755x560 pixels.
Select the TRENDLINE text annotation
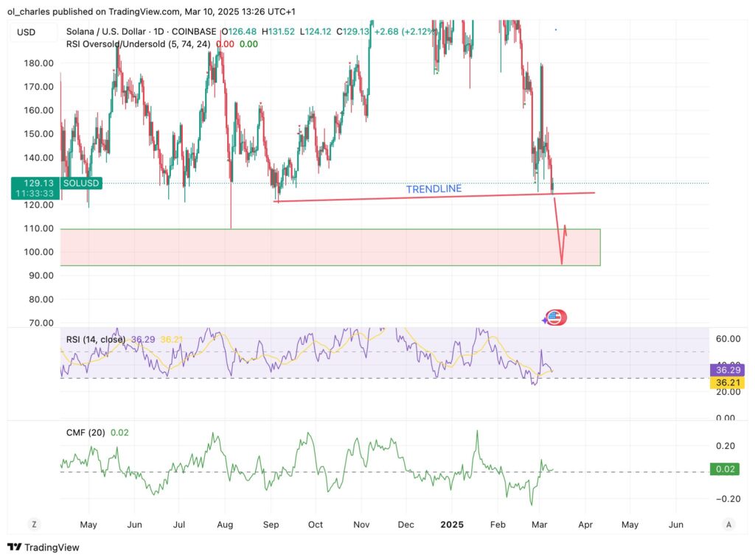click(x=434, y=189)
